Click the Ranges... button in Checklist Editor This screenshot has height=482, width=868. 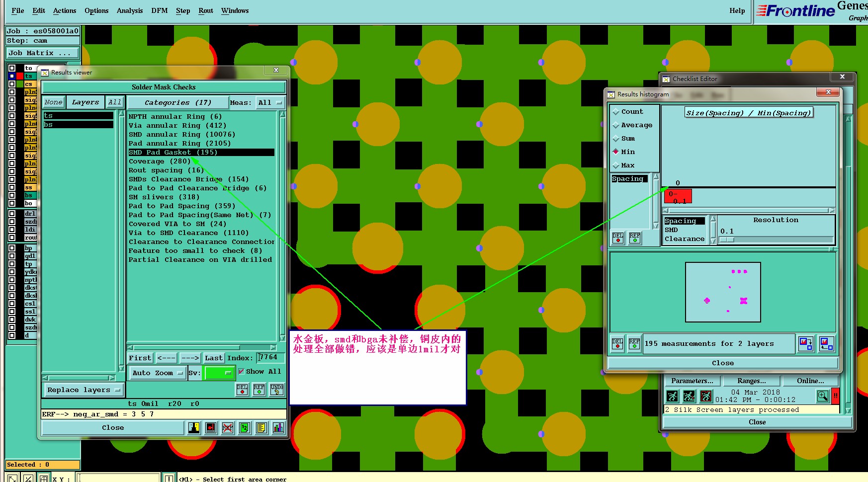[x=751, y=381]
